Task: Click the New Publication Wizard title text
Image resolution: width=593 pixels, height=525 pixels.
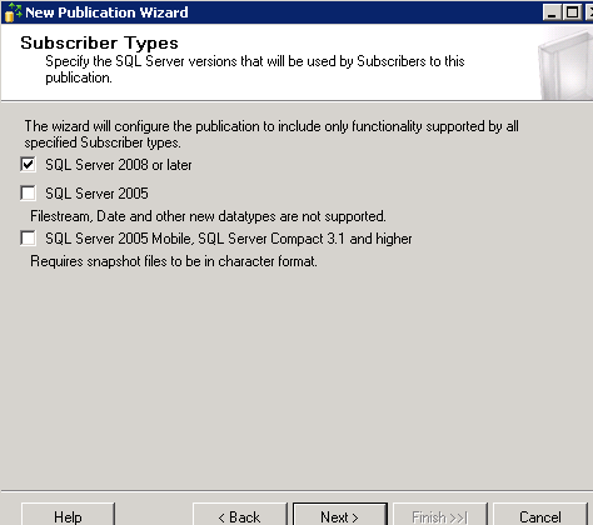Action: click(107, 12)
